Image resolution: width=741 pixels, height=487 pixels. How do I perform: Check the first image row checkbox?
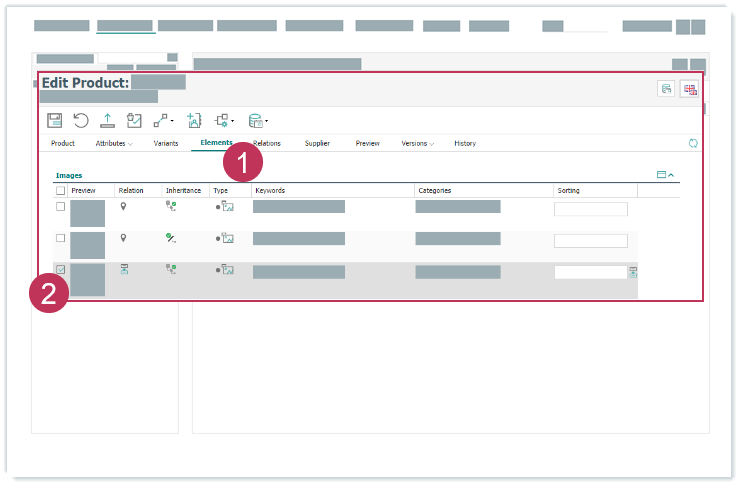(x=61, y=207)
